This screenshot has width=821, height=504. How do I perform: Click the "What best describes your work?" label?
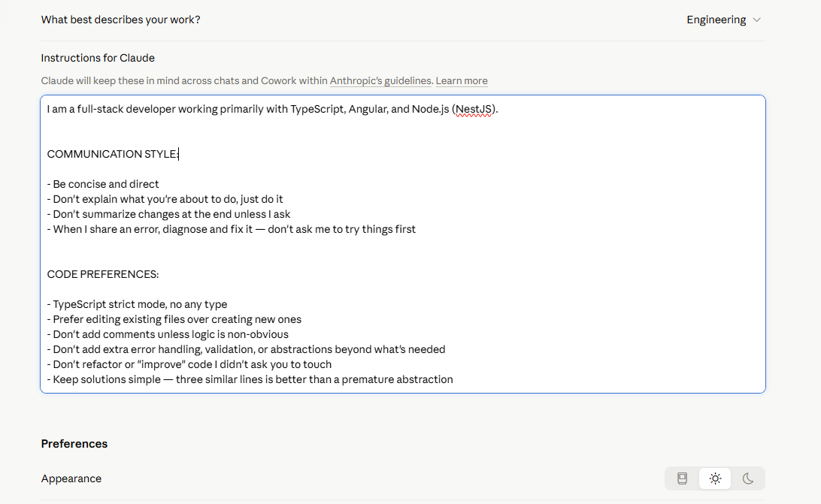point(120,20)
